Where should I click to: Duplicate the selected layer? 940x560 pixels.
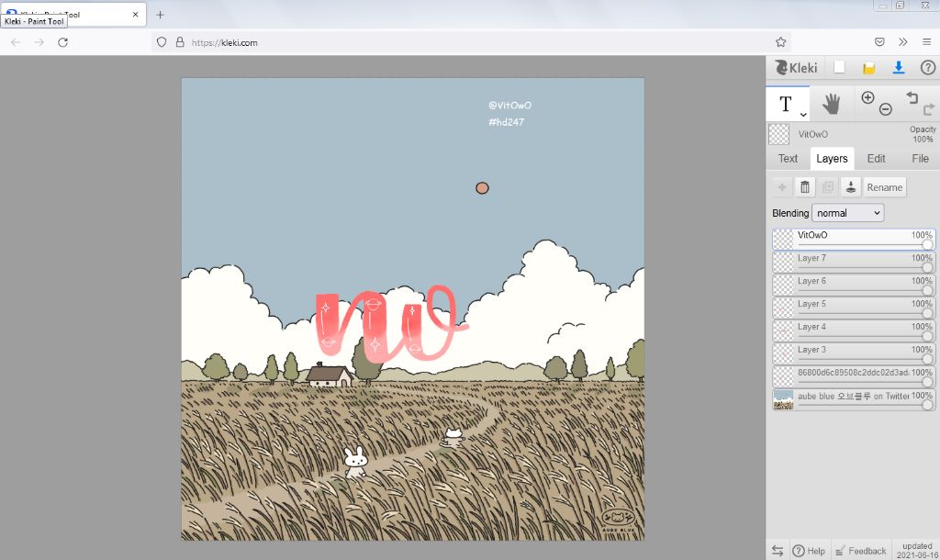pyautogui.click(x=827, y=187)
